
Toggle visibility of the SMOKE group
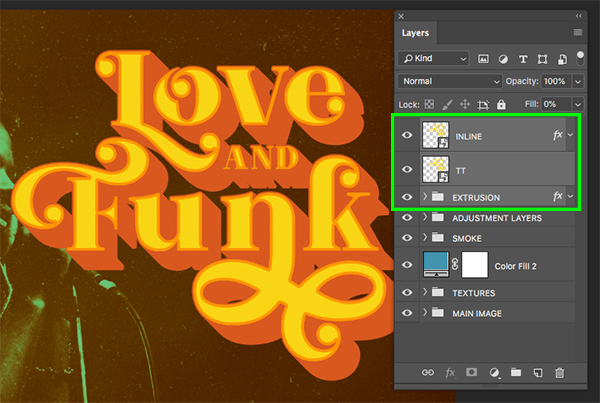tap(407, 240)
